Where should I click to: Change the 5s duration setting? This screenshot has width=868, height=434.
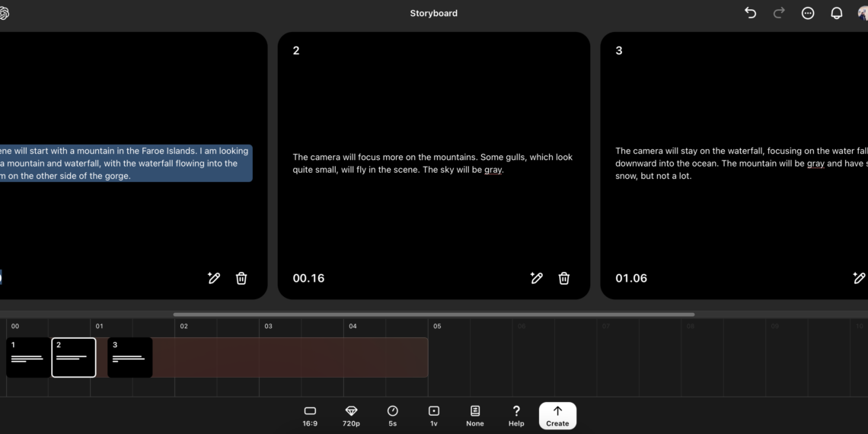coord(393,416)
